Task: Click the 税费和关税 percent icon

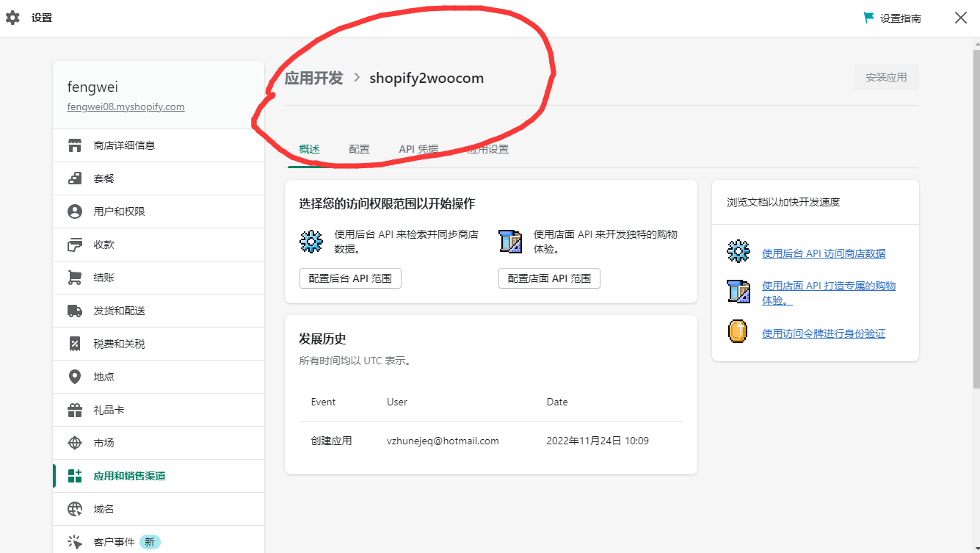Action: (75, 344)
